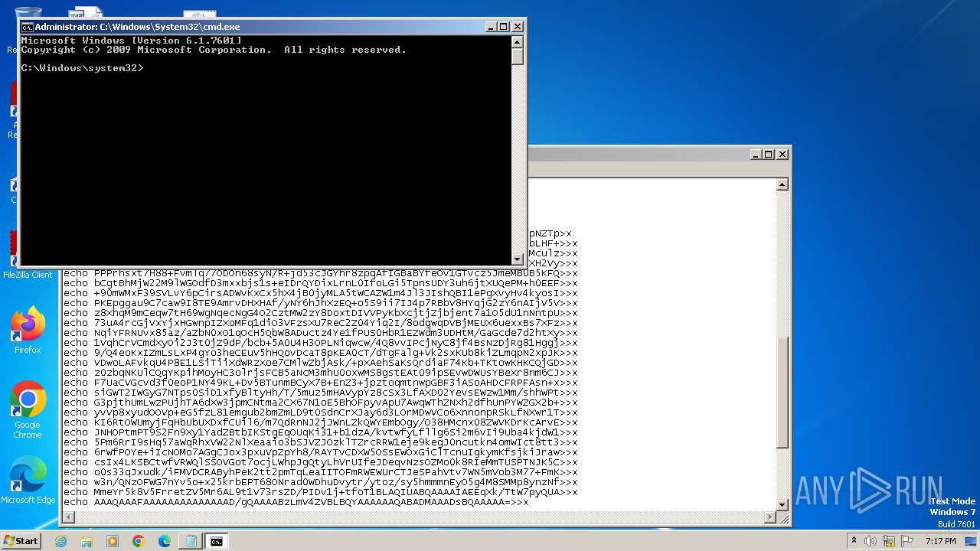Viewport: 980px width, 551px height.
Task: Click the echo line starting siGWT2IWGyG7
Action: (321, 393)
